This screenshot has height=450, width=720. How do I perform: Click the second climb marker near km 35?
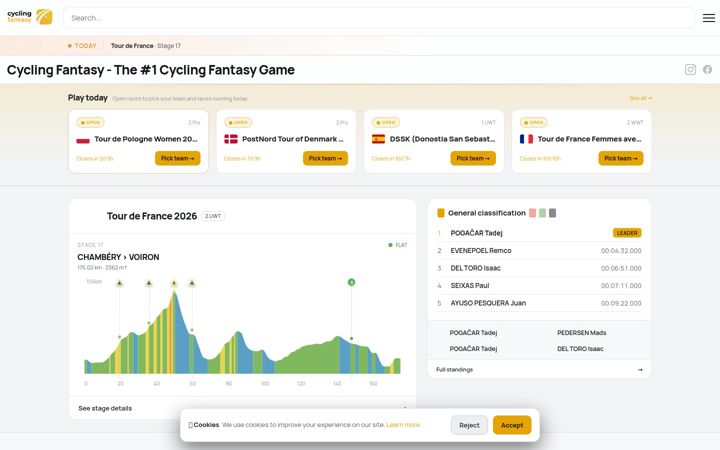149,283
